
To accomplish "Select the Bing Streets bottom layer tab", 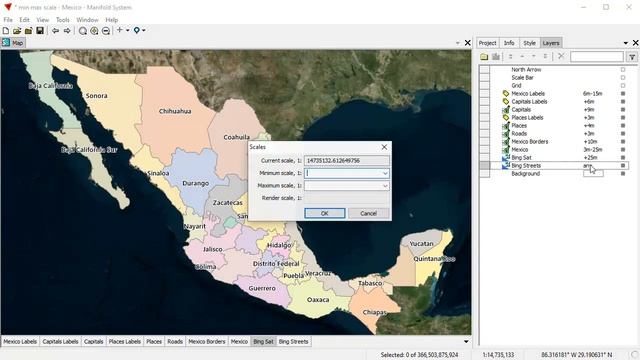I will [293, 342].
